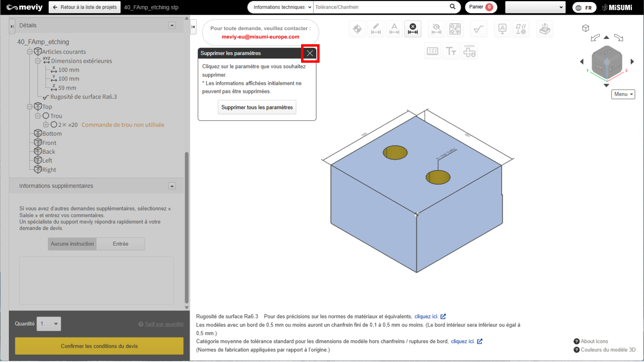Select the text size Tt icon

click(451, 51)
